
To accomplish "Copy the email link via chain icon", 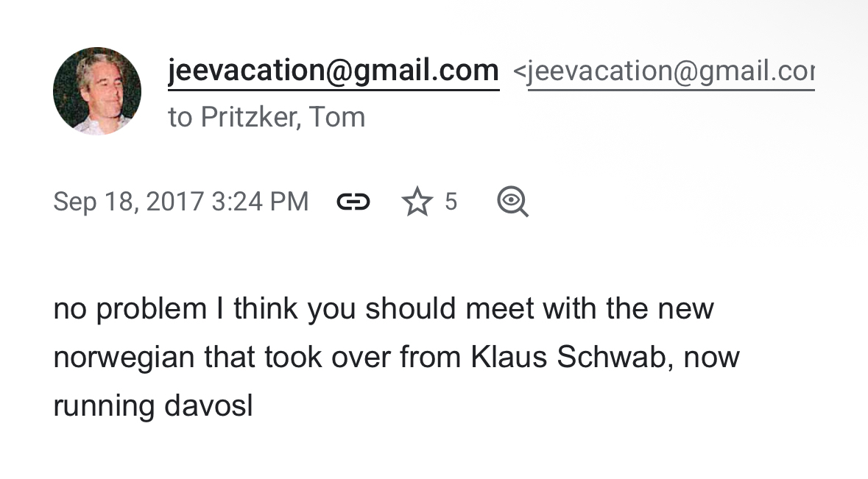I will [353, 202].
